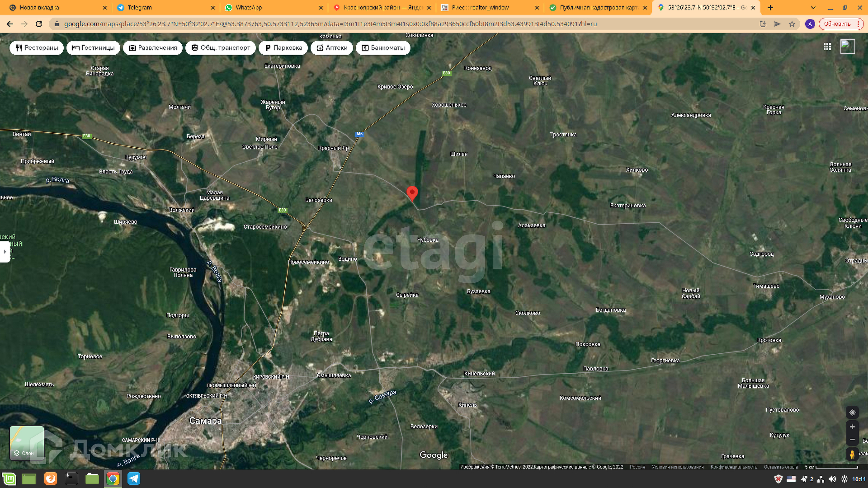Click the show my location icon
This screenshot has width=868, height=488.
point(852,413)
